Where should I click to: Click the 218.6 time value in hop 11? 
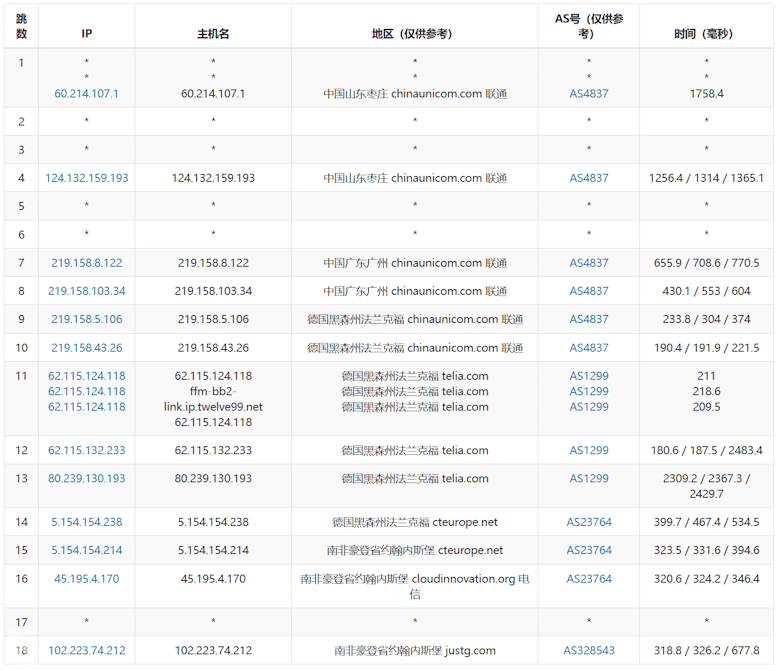(706, 391)
